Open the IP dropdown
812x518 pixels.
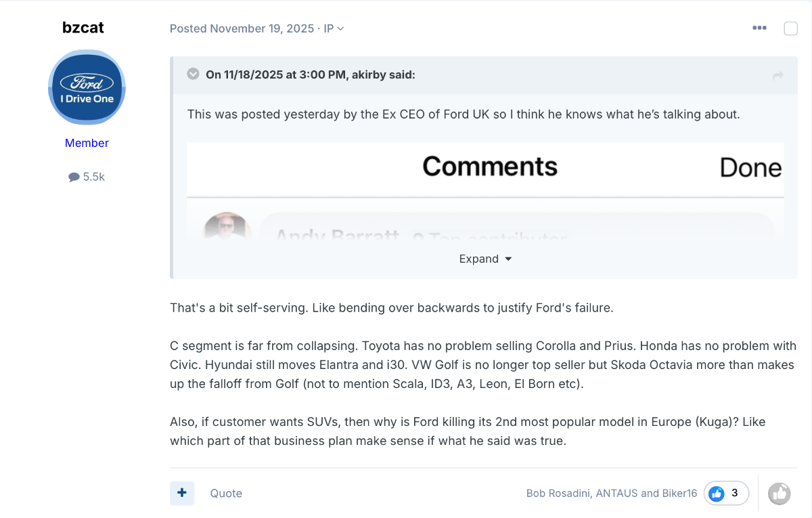334,28
